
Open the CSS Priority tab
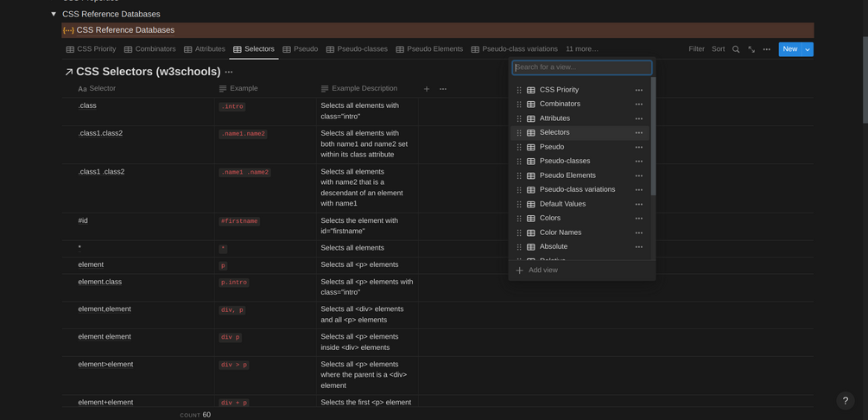[92, 48]
